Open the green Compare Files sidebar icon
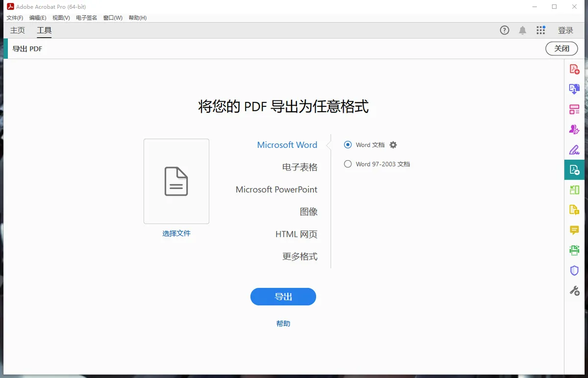This screenshot has height=378, width=588. click(574, 190)
